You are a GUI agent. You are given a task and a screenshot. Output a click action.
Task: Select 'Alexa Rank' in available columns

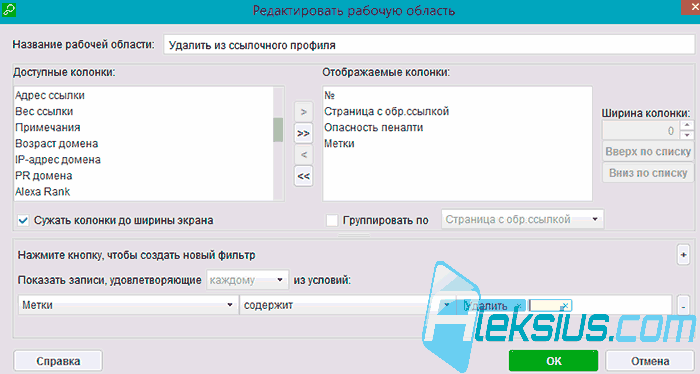pos(42,192)
